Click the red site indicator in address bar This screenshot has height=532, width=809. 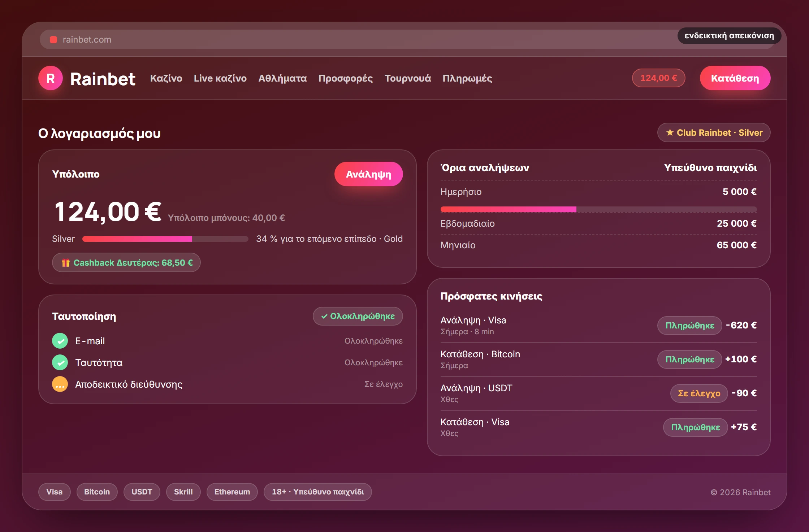53,40
